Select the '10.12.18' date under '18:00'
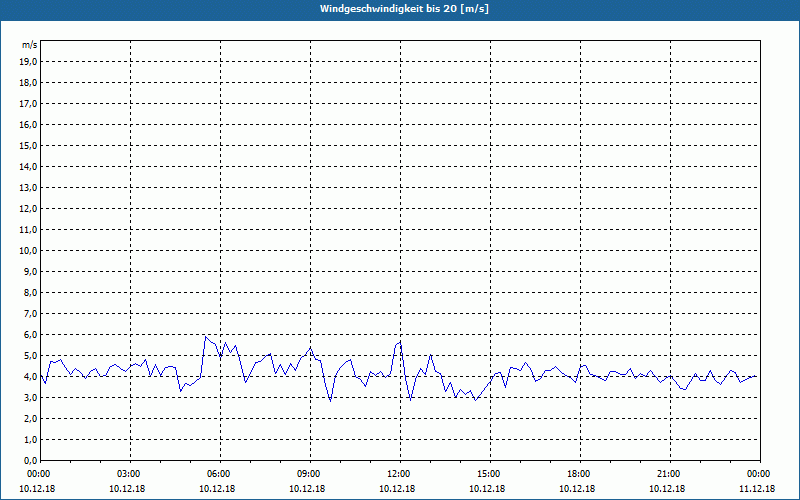The width and height of the screenshot is (800, 500). [577, 488]
